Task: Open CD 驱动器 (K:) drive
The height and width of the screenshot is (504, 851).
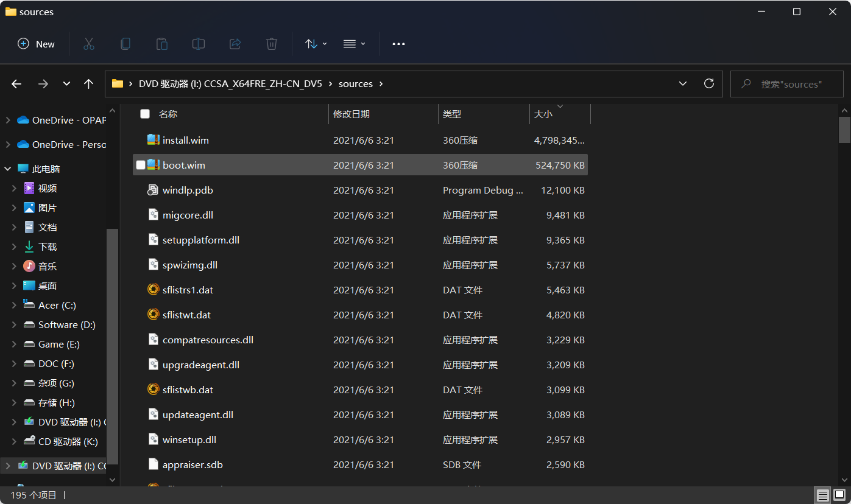Action: tap(68, 441)
